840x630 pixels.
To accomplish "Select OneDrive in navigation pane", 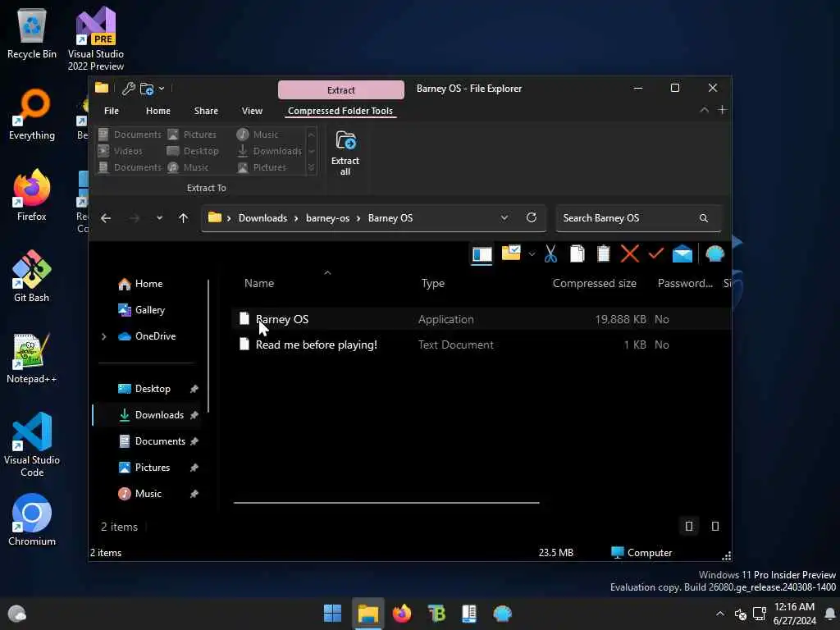I will tap(147, 336).
